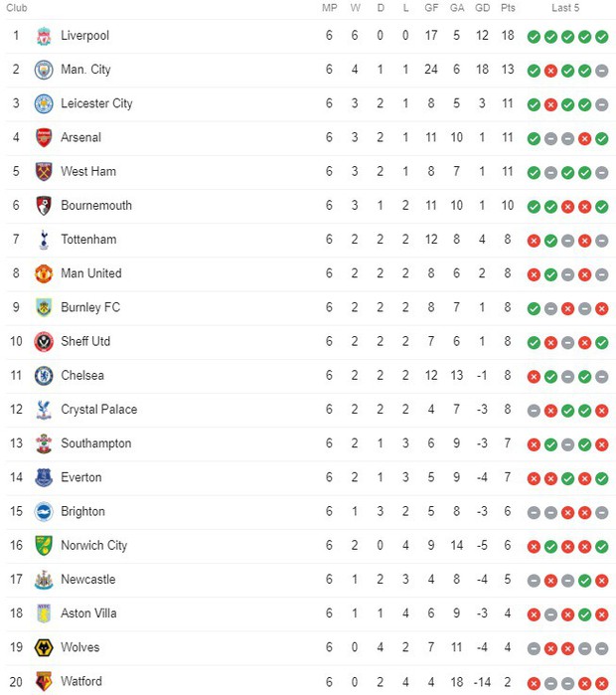616x695 pixels.
Task: Select the GD column header
Action: tap(482, 8)
